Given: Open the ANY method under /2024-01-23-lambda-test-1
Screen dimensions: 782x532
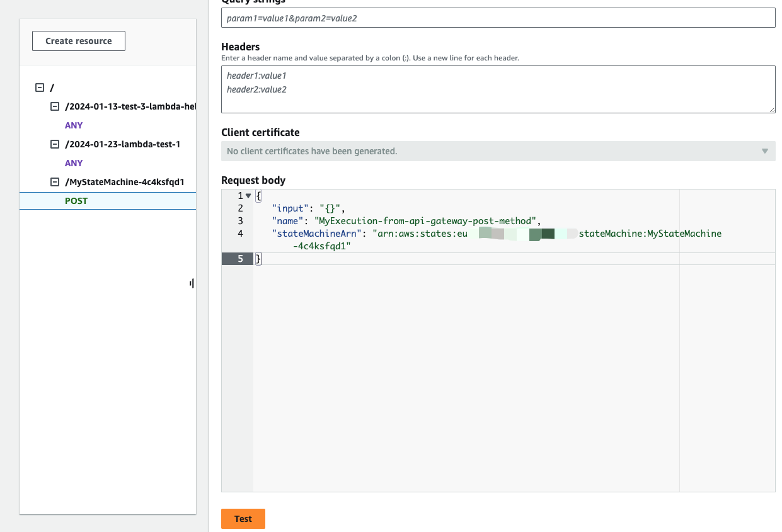Looking at the screenshot, I should click(74, 163).
